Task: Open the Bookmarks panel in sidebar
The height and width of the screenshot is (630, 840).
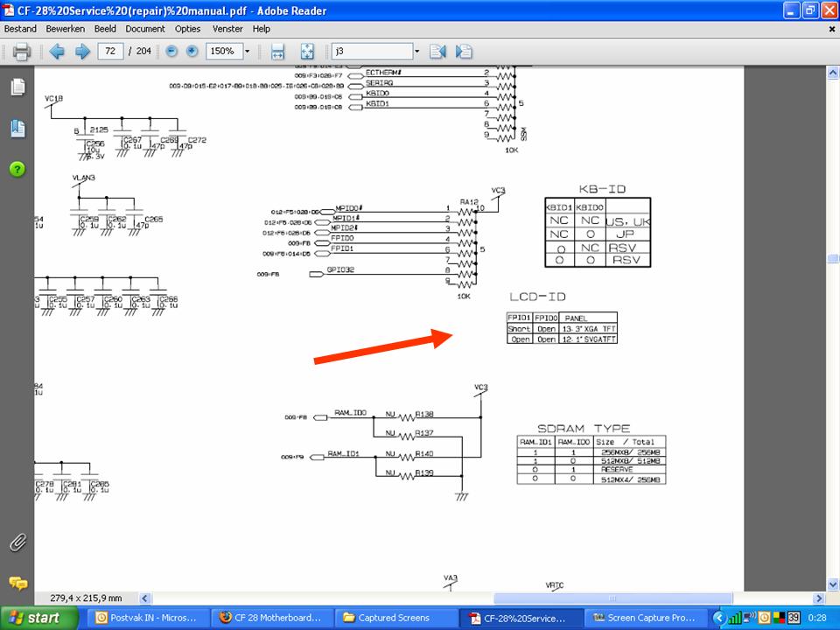Action: coord(17,129)
